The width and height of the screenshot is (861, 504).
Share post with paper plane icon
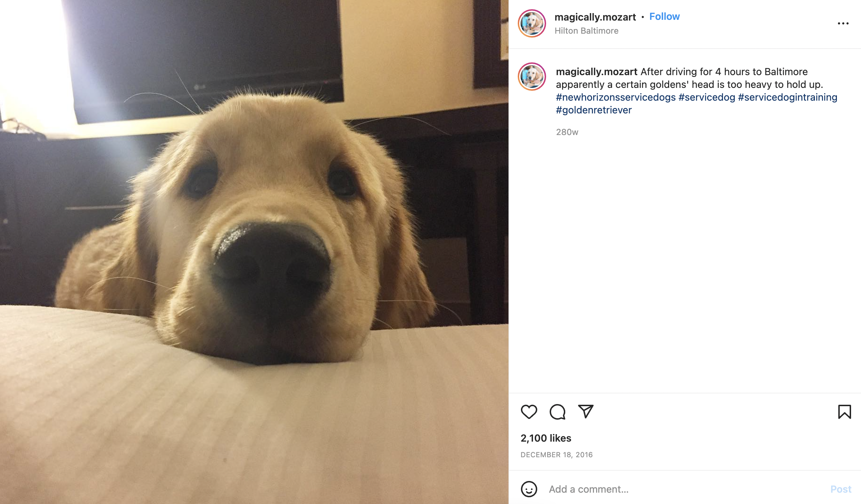tap(585, 411)
